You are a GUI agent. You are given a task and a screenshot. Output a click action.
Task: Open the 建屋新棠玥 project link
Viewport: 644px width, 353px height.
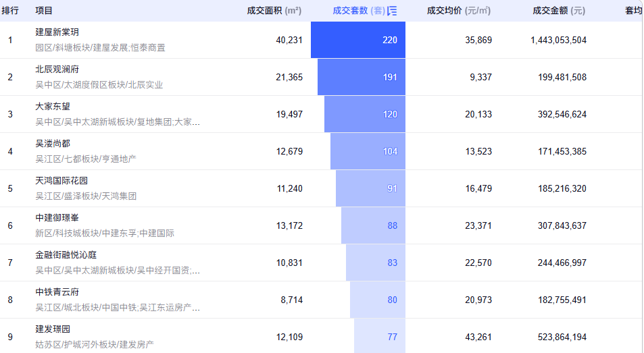coord(57,32)
